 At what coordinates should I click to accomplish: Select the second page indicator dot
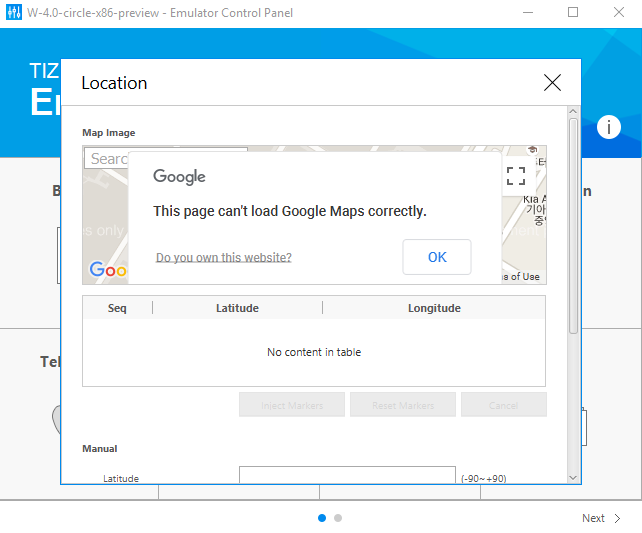pos(338,518)
